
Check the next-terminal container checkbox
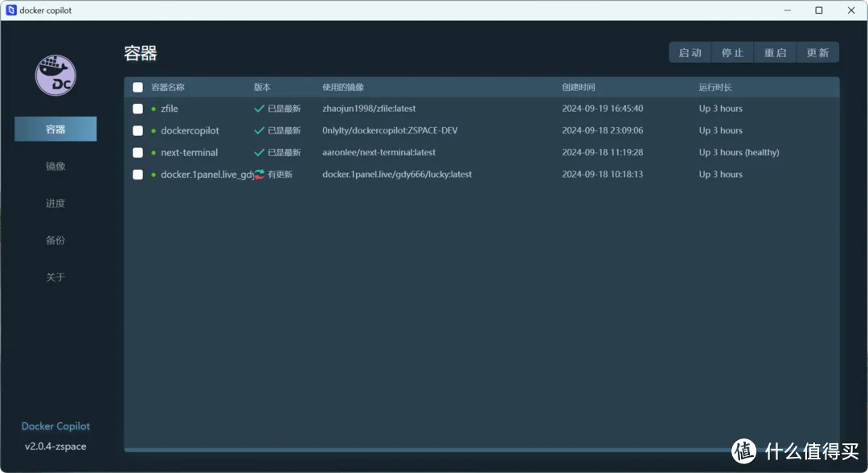tap(138, 152)
